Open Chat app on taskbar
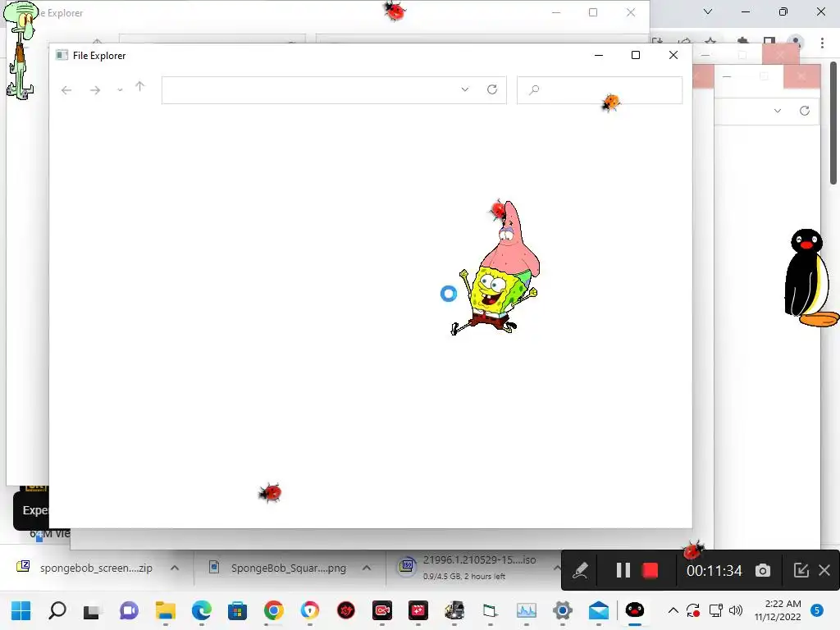The image size is (840, 630). click(129, 610)
